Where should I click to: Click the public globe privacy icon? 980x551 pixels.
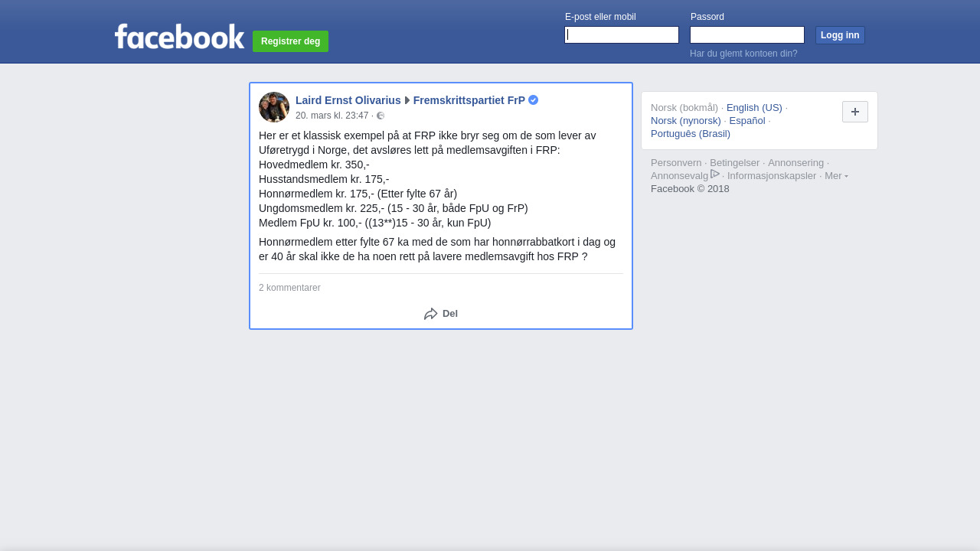(381, 116)
